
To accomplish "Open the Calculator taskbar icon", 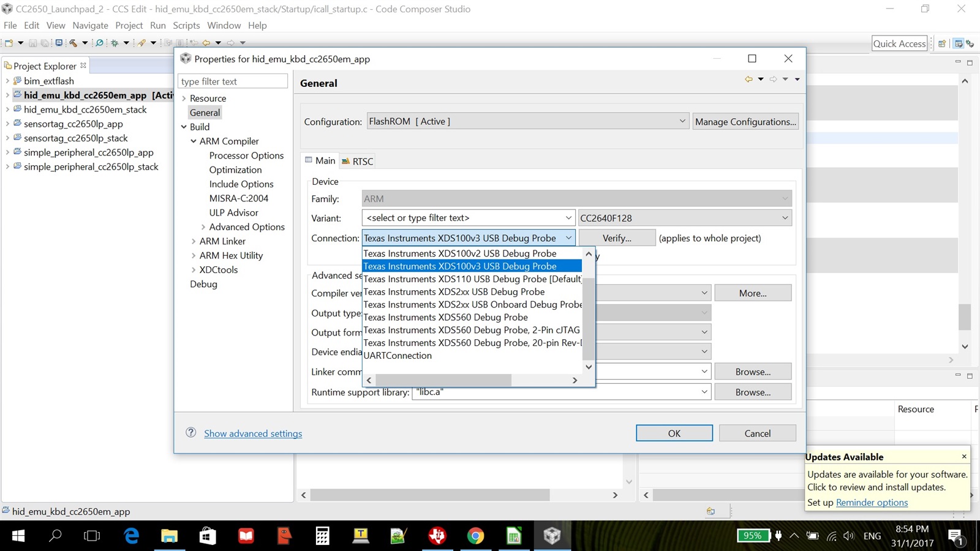I will coord(322,536).
